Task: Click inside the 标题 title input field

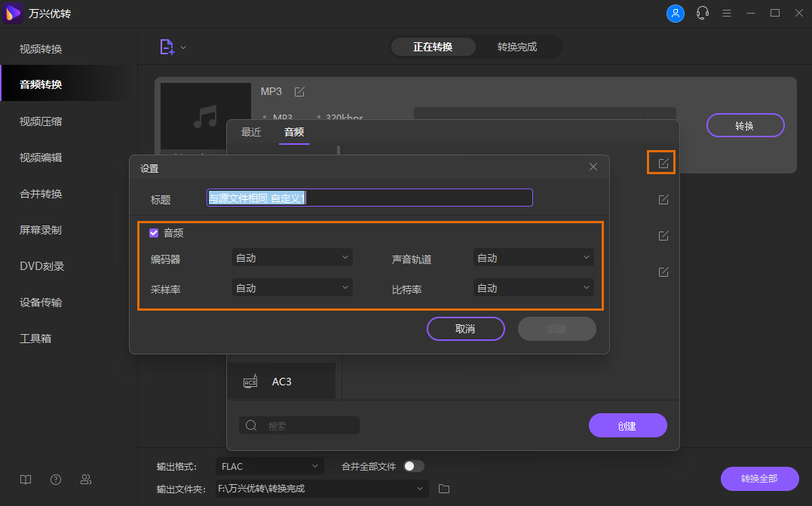Action: (369, 198)
